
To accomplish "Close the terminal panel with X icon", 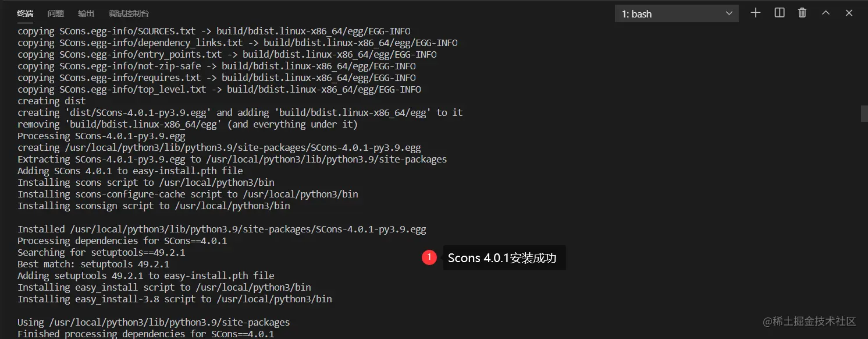I will point(849,13).
